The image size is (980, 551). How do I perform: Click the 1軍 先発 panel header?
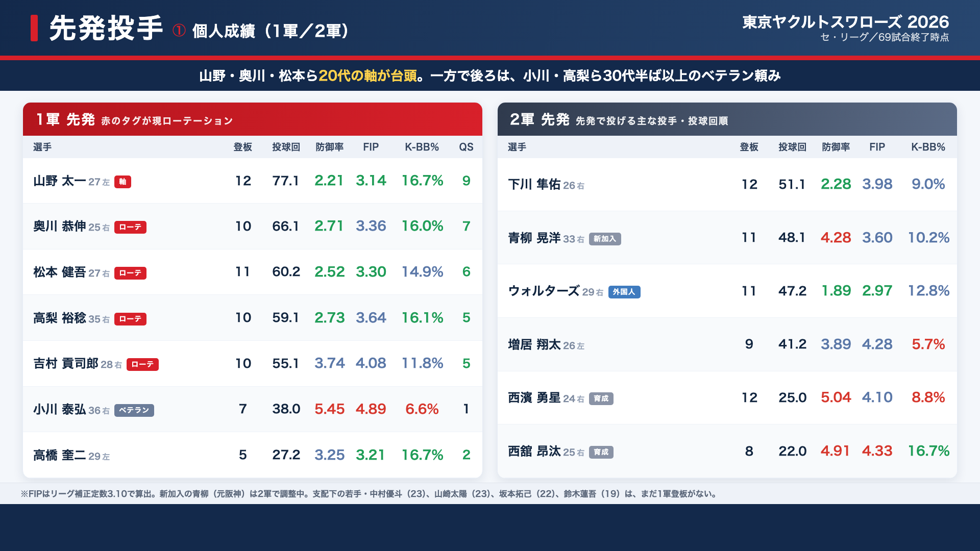point(253,119)
